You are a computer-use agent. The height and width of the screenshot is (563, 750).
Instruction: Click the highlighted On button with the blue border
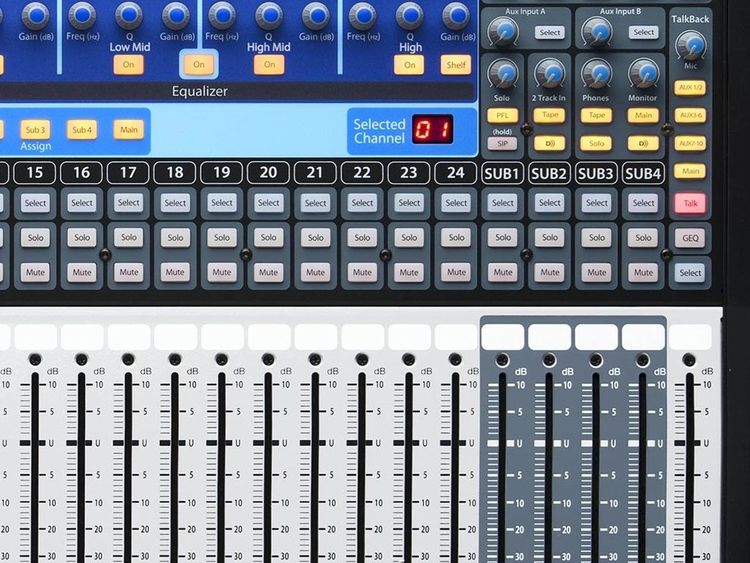pos(199,64)
